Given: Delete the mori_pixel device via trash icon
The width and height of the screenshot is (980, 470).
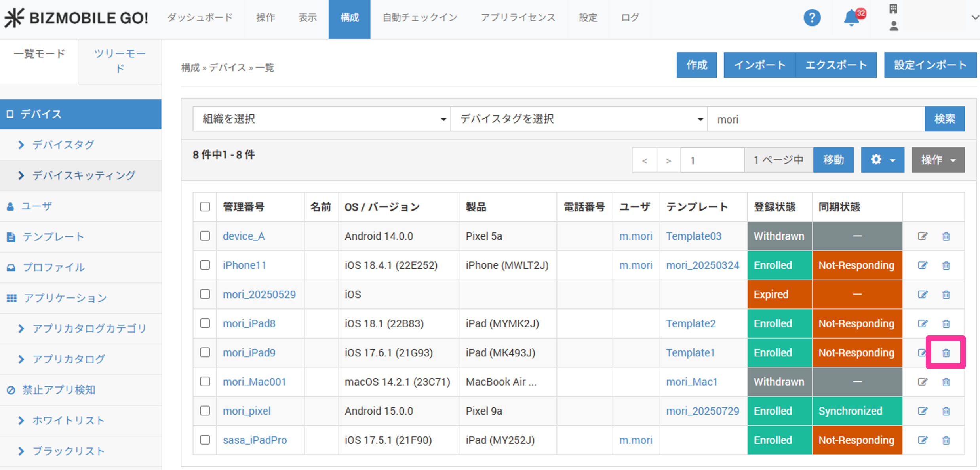Looking at the screenshot, I should click(946, 411).
